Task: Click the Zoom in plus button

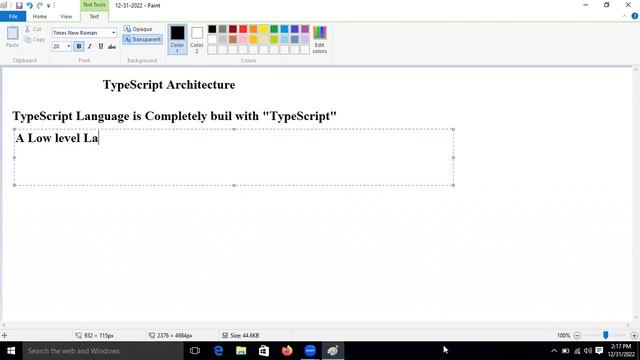Action: pos(634,336)
